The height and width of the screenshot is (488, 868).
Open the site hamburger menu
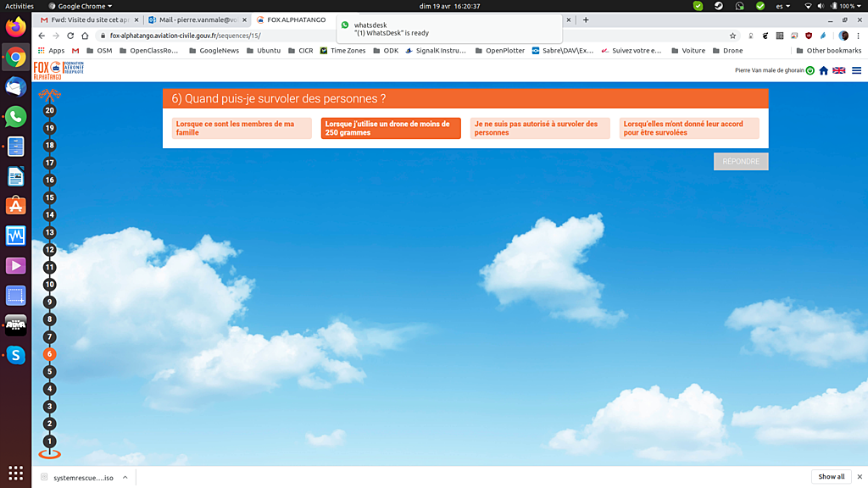point(856,70)
